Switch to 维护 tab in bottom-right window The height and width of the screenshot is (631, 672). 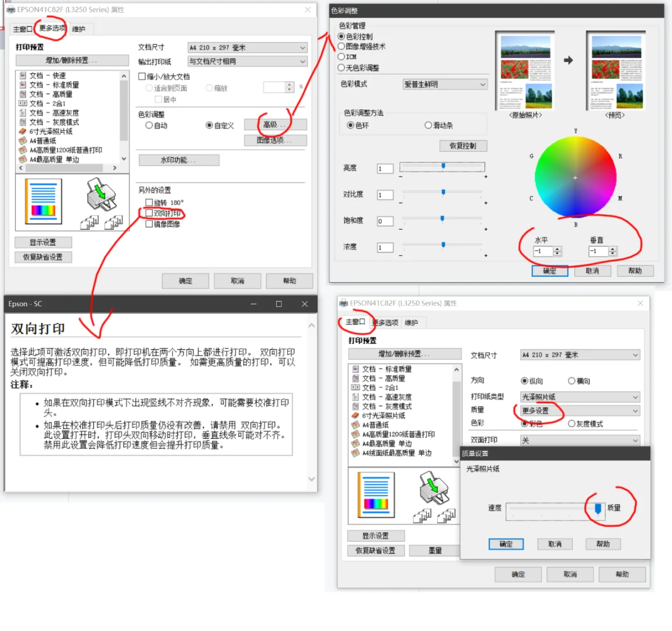tap(412, 323)
